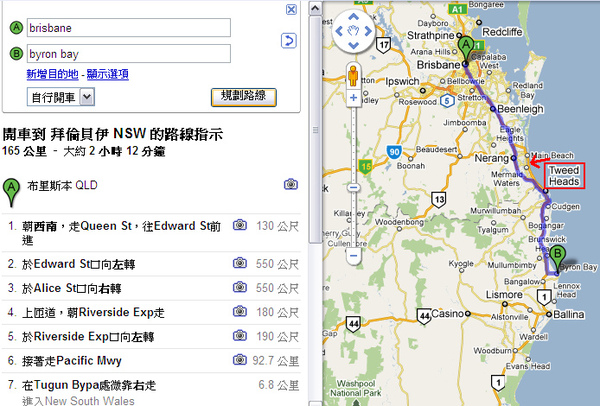Click the 新增目的地 link

[x=52, y=74]
